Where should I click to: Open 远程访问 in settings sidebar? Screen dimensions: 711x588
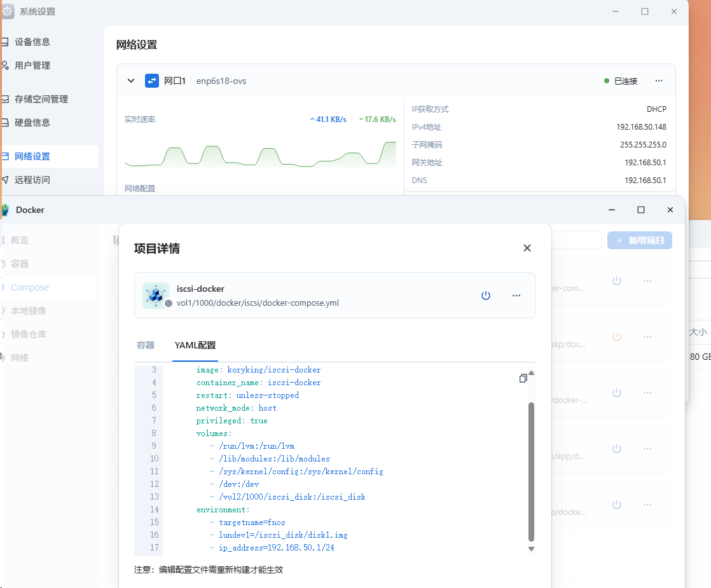click(x=32, y=180)
